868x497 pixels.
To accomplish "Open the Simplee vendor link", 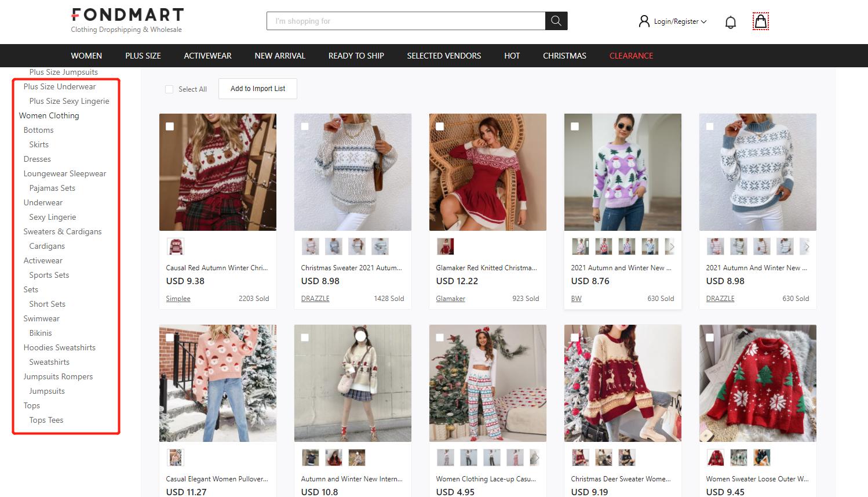I will [178, 299].
